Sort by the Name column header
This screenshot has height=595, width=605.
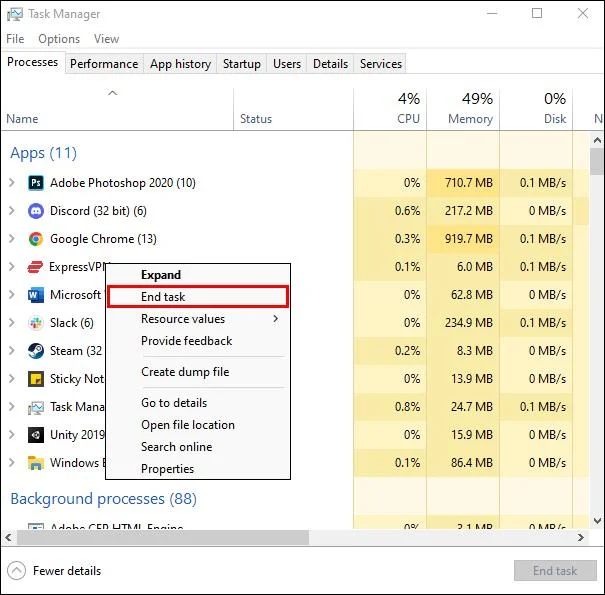117,110
